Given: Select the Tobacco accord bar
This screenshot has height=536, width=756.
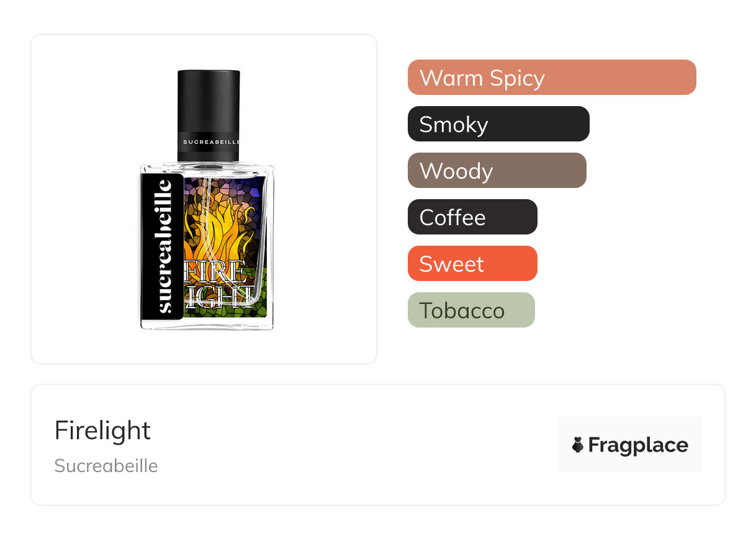Looking at the screenshot, I should point(471,310).
